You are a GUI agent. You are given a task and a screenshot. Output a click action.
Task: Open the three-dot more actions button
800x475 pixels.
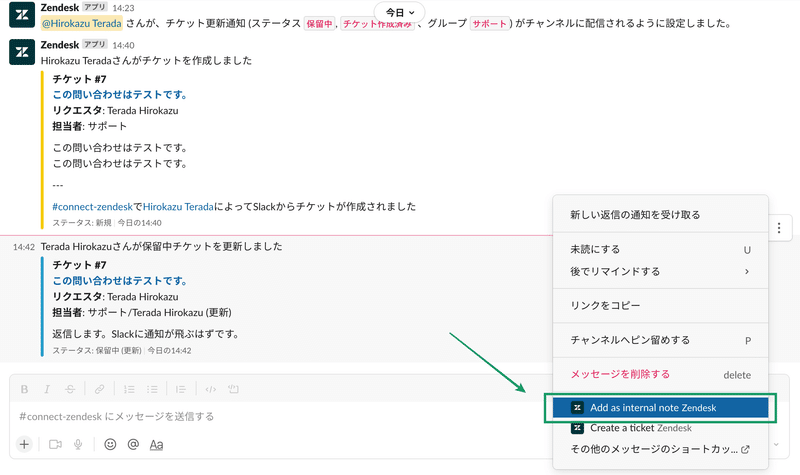click(779, 228)
